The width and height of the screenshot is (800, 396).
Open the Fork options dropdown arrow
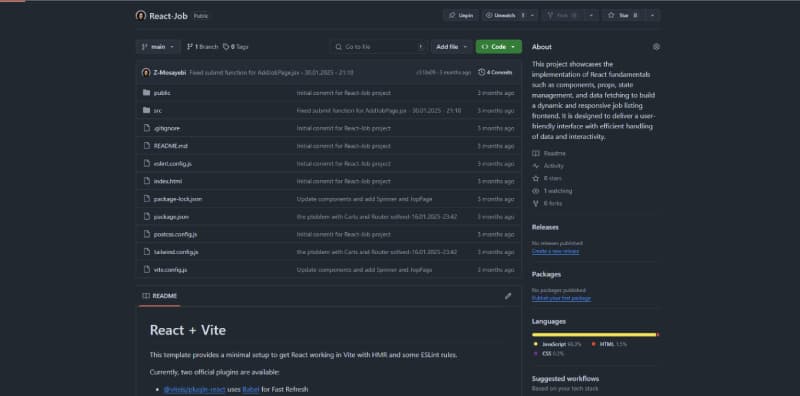591,16
